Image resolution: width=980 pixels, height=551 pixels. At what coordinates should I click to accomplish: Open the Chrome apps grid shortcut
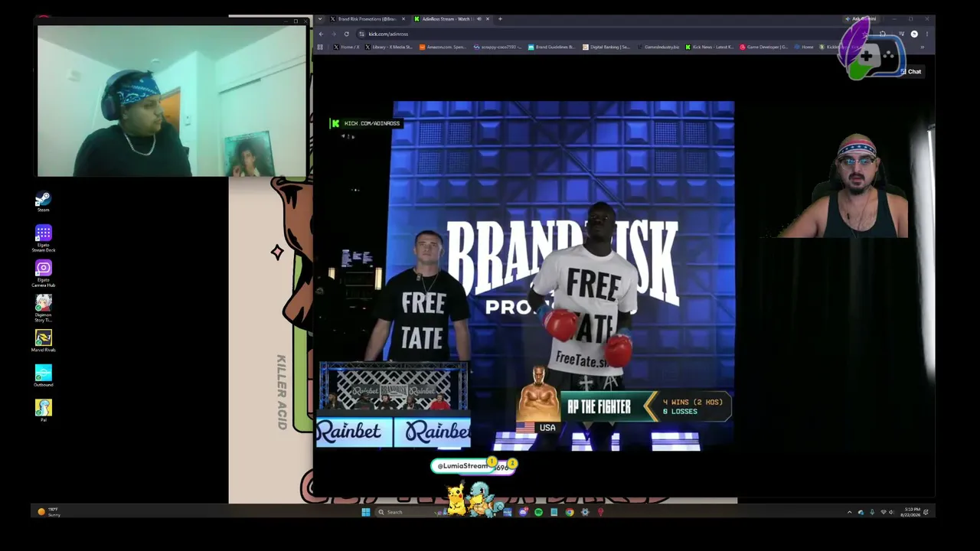click(x=320, y=47)
